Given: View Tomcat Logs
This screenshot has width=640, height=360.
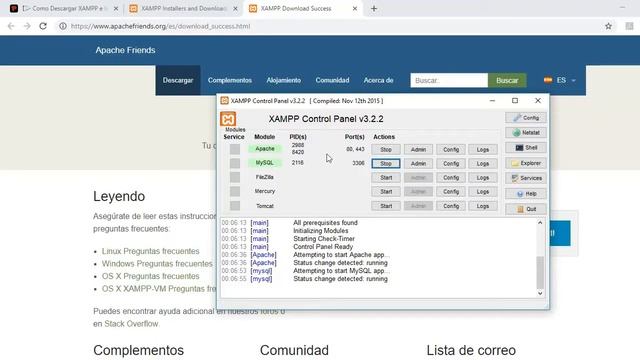Looking at the screenshot, I should pyautogui.click(x=483, y=206).
